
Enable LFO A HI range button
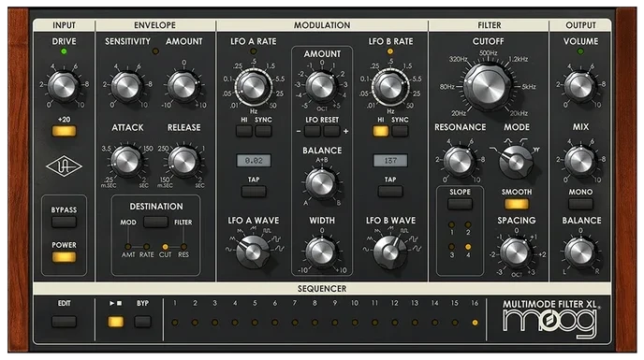pyautogui.click(x=244, y=131)
